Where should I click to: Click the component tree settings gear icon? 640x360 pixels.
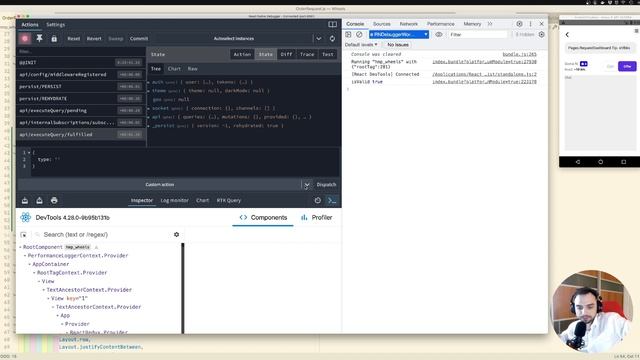[x=176, y=235]
